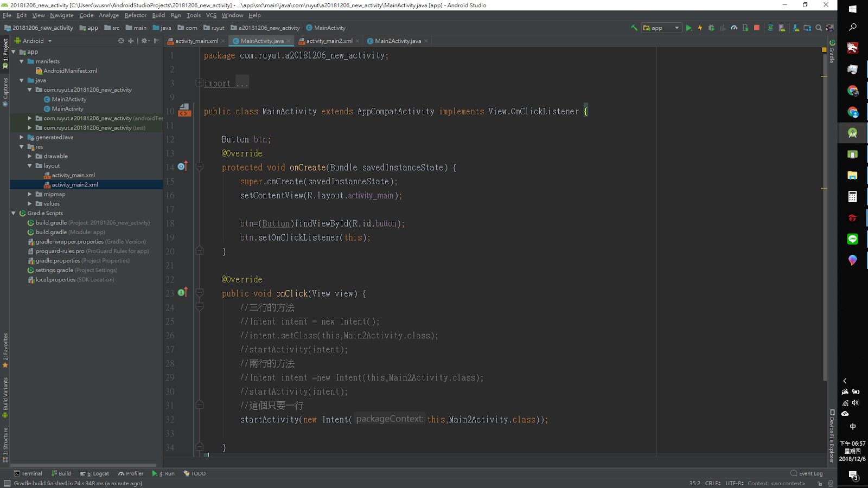This screenshot has height=488, width=868.
Task: Open Build Variants side panel
Action: tap(5, 397)
